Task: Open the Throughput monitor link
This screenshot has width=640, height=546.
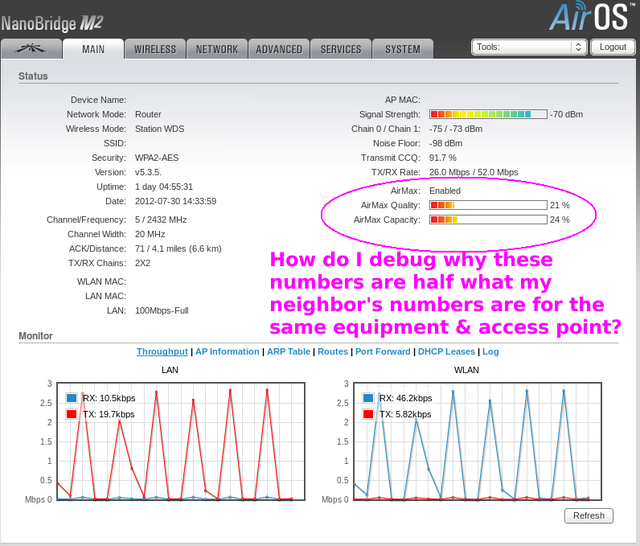Action: (162, 351)
